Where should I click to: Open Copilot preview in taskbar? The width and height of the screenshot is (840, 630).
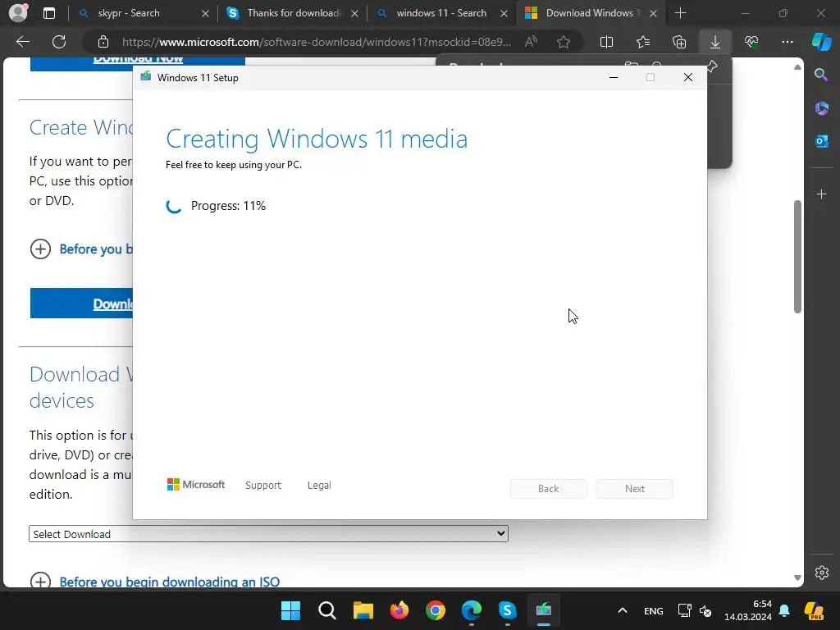click(815, 610)
